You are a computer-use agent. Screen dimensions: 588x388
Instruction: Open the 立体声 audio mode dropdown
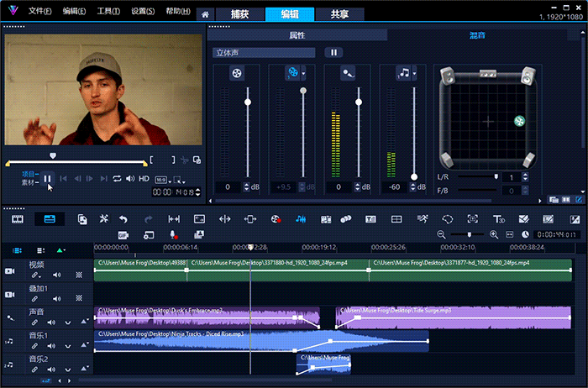click(263, 52)
